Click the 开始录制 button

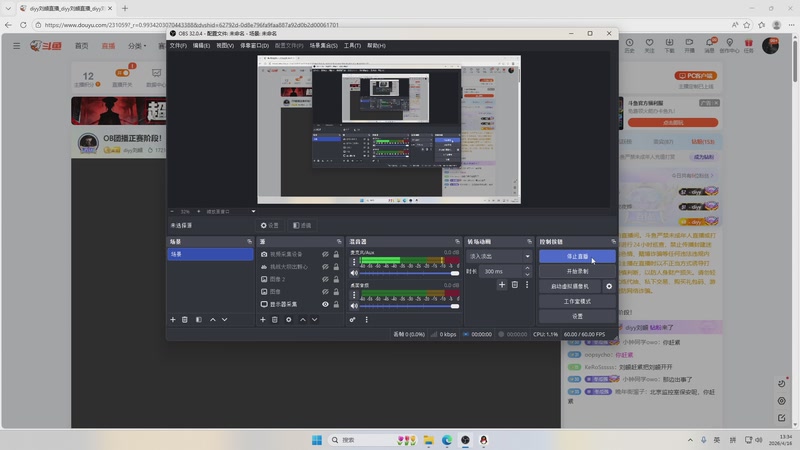(x=577, y=271)
